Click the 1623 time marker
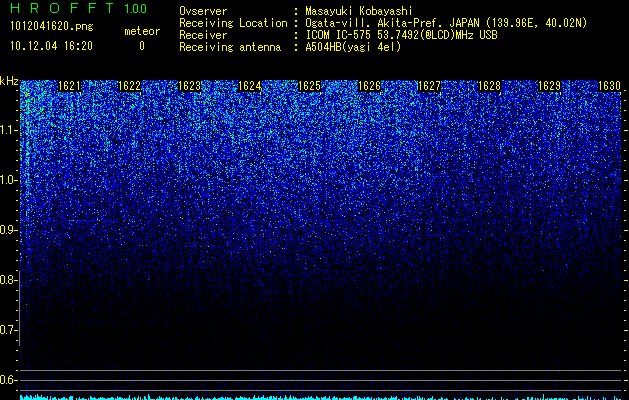Screen dimensions: 629x400 click(189, 86)
